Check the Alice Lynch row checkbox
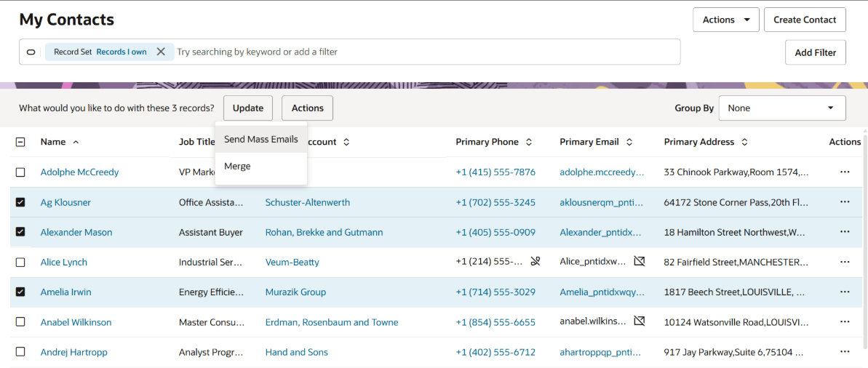The width and height of the screenshot is (868, 368). coord(20,262)
